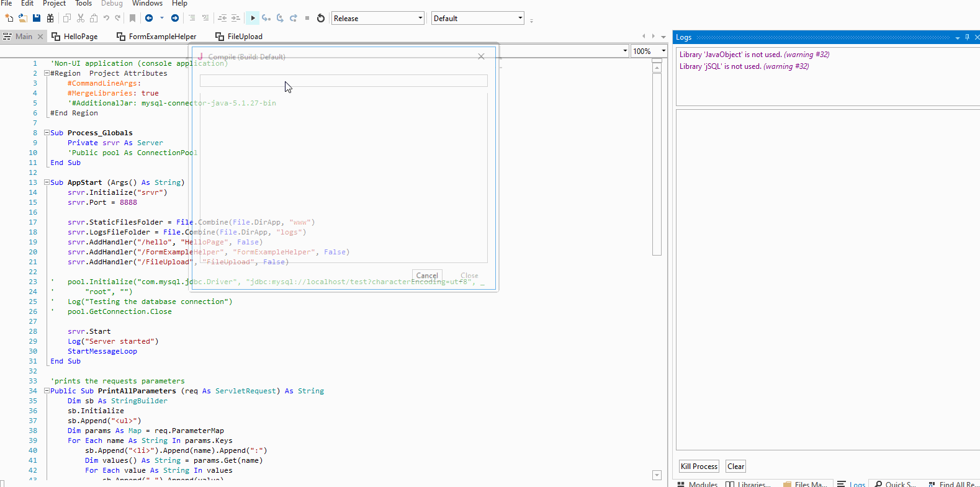Toggle bookmark using the bookmark icon
The height and width of the screenshot is (487, 980).
coord(132,18)
